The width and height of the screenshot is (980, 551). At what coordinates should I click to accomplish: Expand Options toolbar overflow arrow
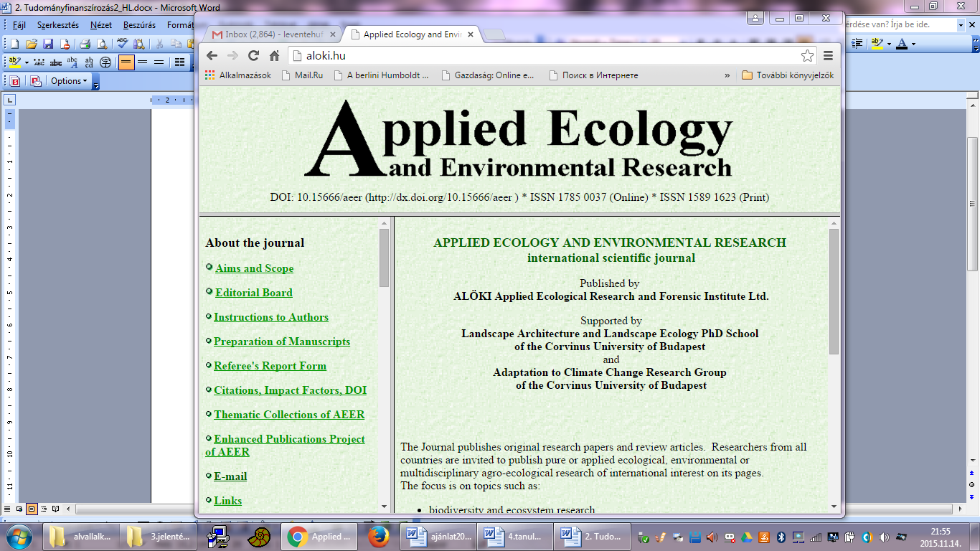pyautogui.click(x=96, y=82)
